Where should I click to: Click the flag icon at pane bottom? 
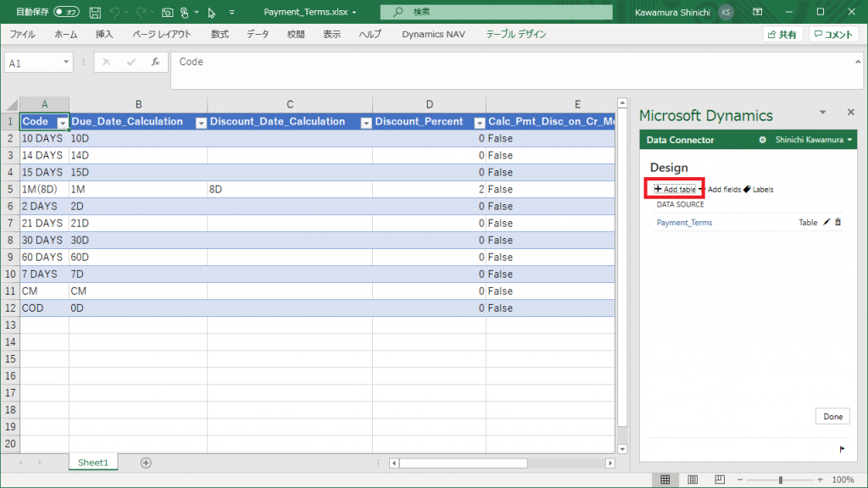tap(842, 449)
